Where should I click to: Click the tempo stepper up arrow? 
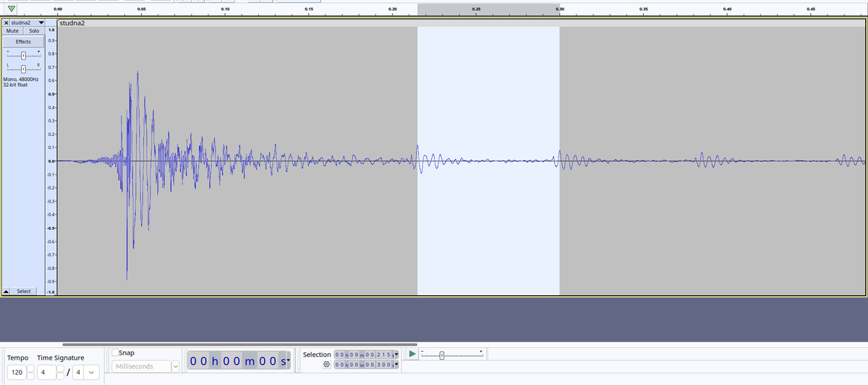pos(30,369)
